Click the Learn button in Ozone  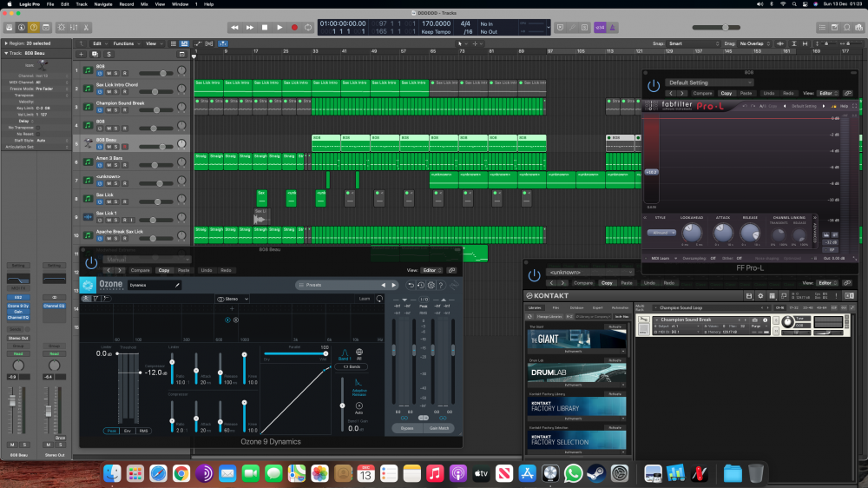point(365,299)
